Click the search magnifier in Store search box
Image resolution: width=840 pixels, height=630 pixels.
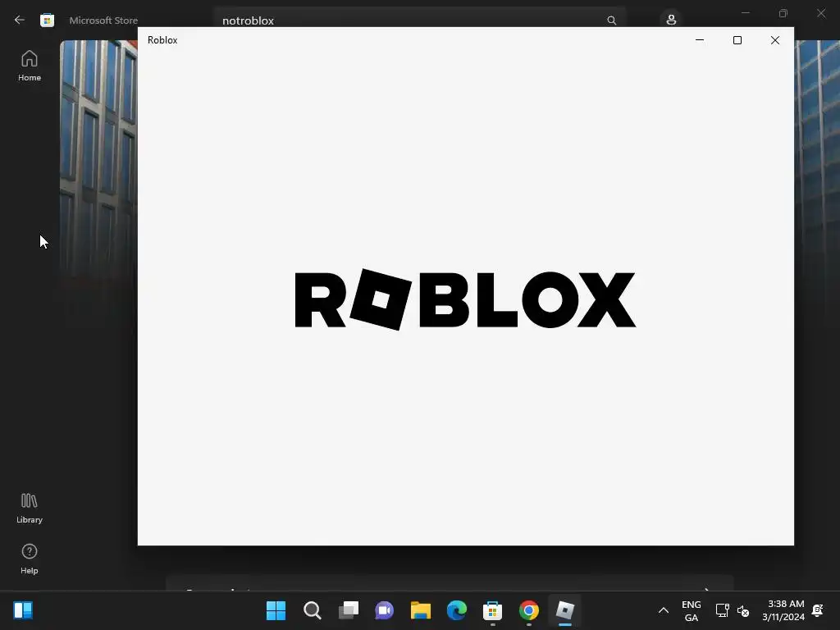click(611, 21)
